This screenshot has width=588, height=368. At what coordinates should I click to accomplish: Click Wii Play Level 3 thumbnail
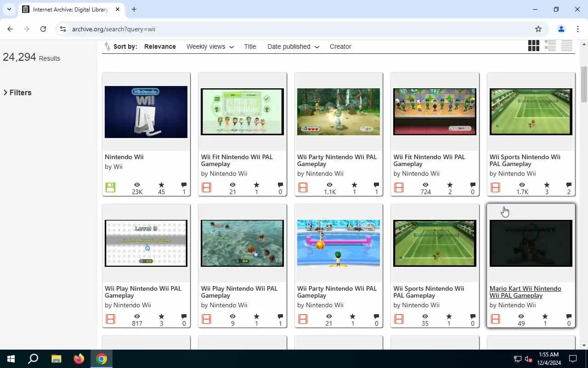[x=146, y=243]
